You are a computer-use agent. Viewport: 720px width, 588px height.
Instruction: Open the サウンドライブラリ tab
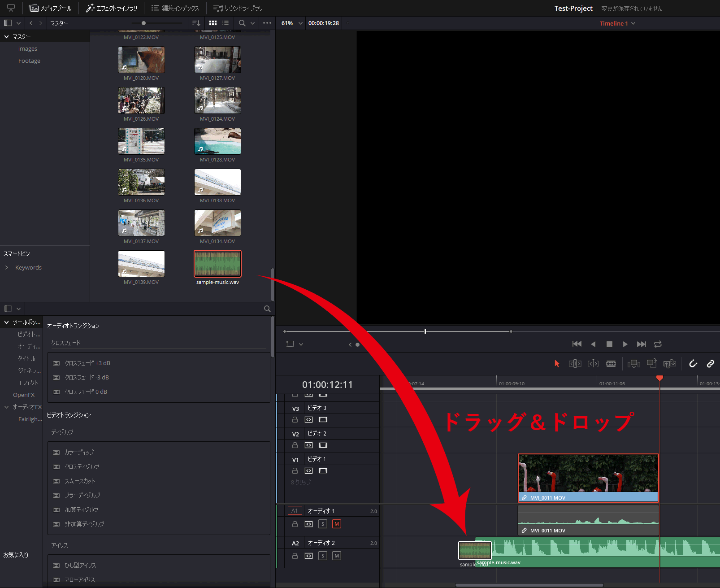[238, 8]
